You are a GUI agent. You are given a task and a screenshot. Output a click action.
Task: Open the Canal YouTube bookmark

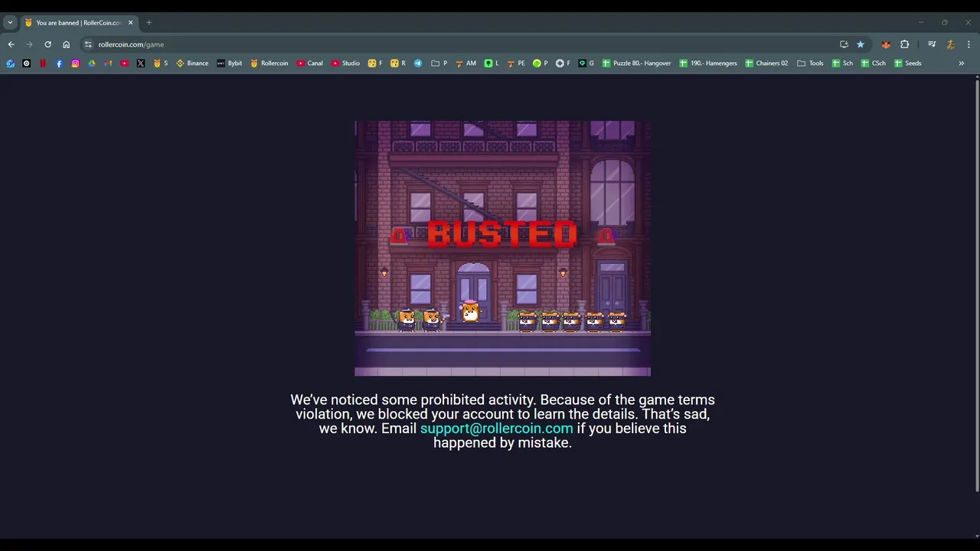310,64
